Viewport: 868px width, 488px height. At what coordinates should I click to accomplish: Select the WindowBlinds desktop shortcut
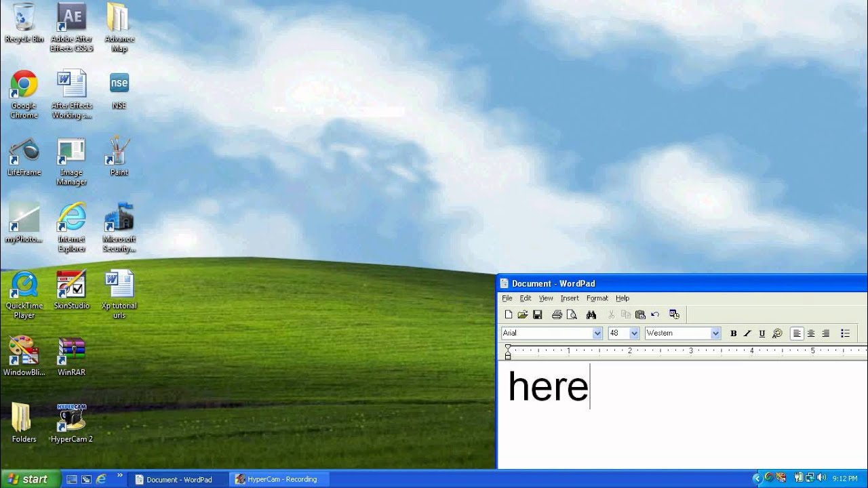[24, 357]
